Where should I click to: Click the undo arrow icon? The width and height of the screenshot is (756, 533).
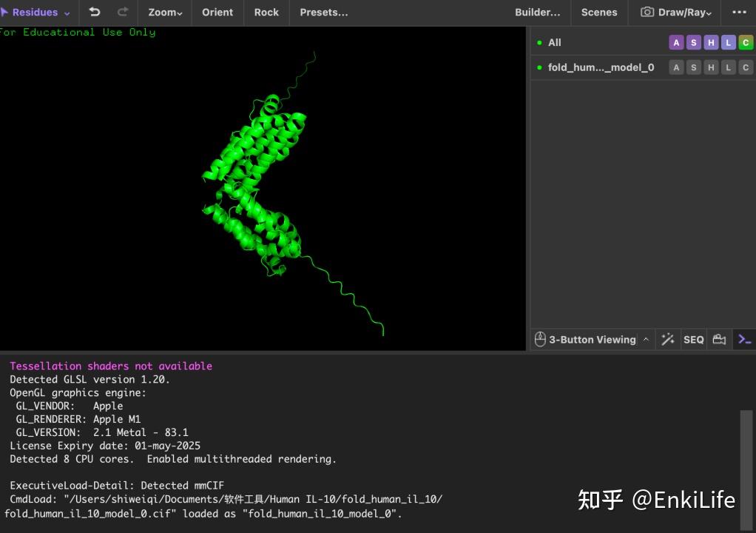[x=95, y=13]
